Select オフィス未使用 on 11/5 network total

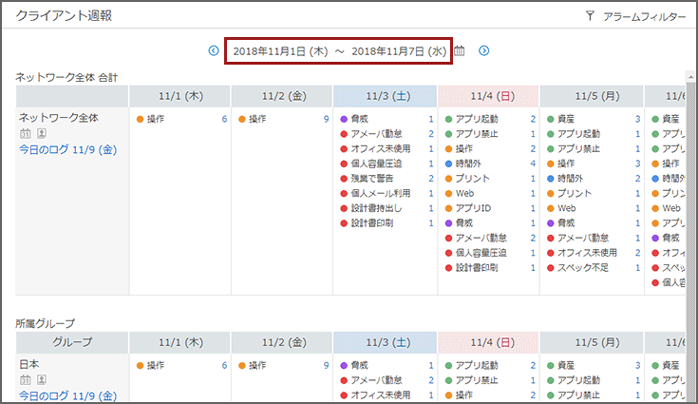[x=587, y=253]
